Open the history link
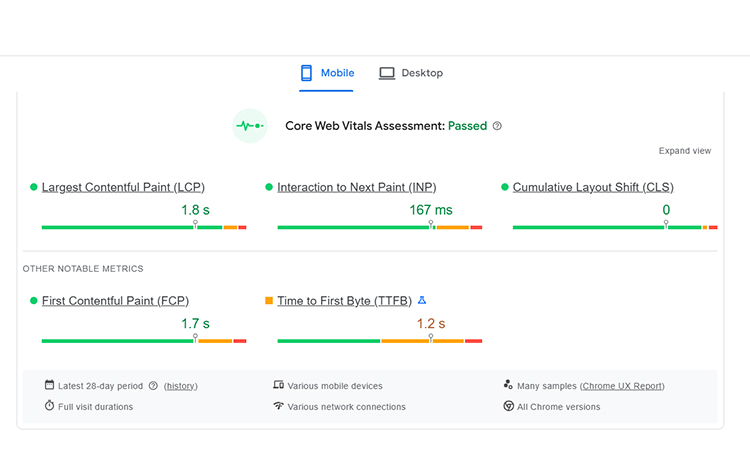Image resolution: width=750 pixels, height=450 pixels. pos(180,386)
